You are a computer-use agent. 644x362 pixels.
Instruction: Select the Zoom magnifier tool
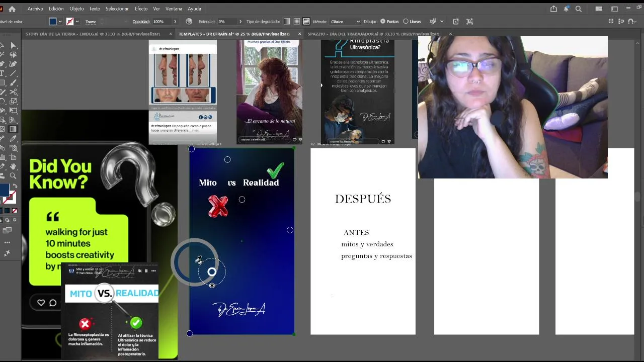coord(13,175)
